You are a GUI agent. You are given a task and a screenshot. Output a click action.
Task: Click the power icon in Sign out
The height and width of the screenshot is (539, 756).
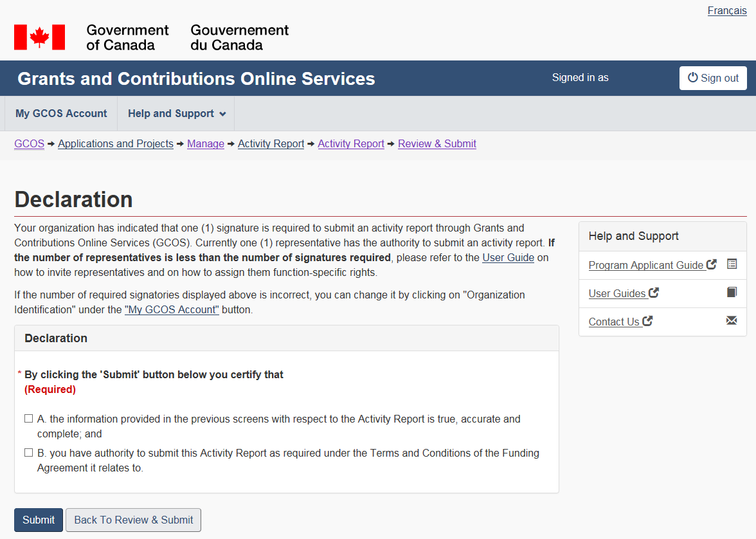(x=692, y=78)
